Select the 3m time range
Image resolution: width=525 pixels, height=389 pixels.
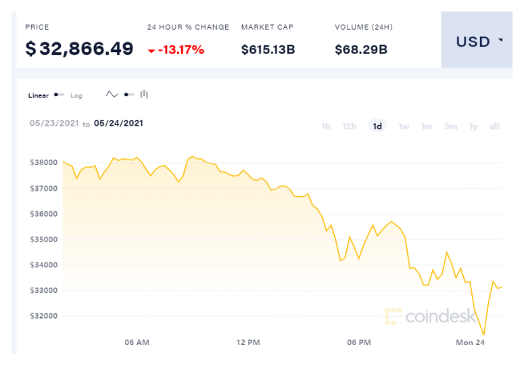(x=451, y=126)
